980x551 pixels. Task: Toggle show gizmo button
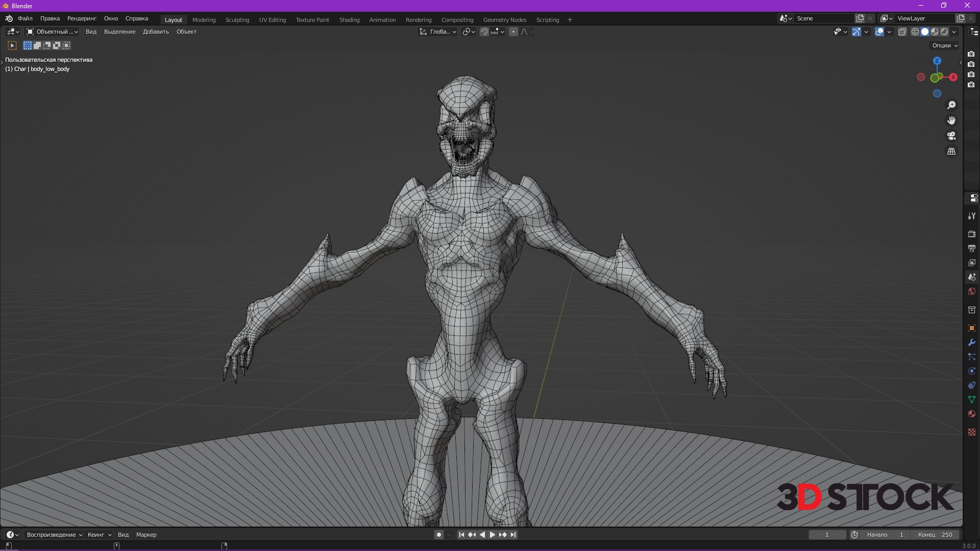[856, 32]
